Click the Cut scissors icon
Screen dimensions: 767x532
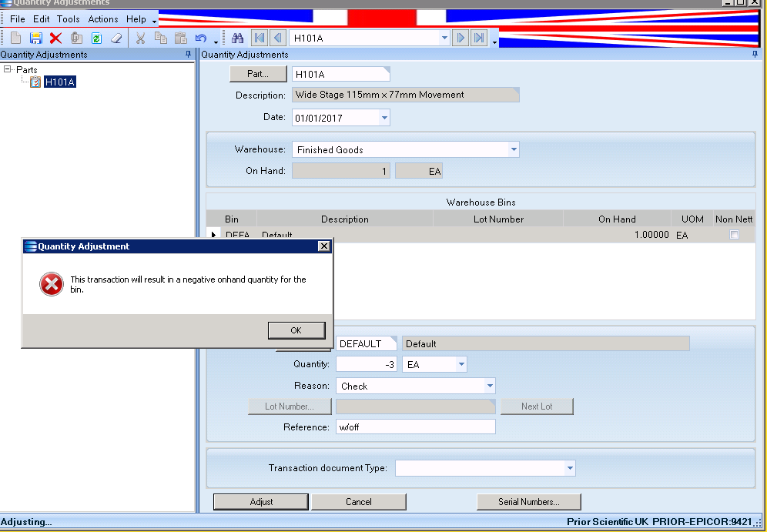[x=140, y=38]
